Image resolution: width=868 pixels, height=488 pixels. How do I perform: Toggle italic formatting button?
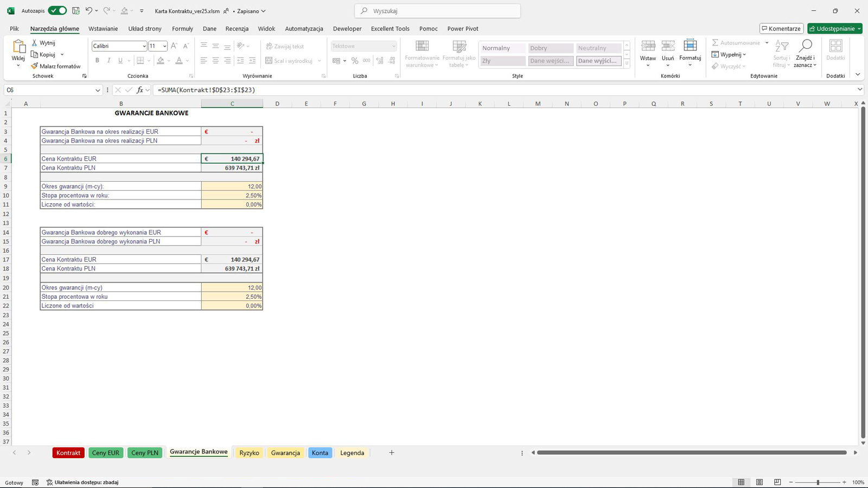click(x=108, y=61)
